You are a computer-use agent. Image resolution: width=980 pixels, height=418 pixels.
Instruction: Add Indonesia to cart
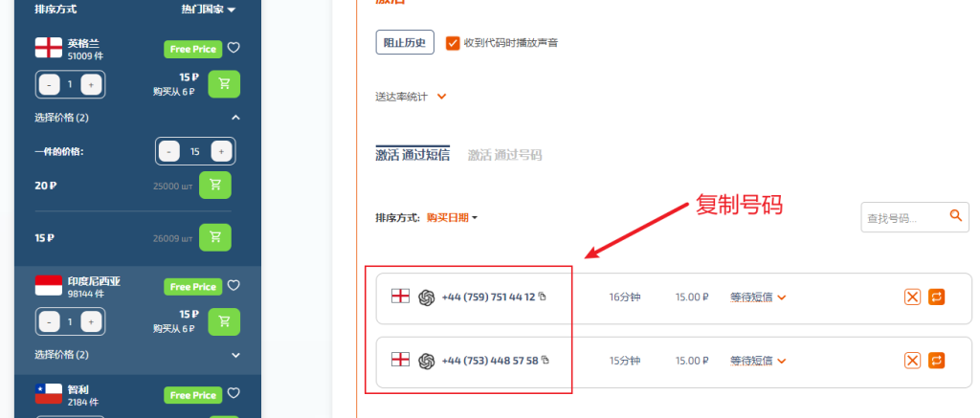(224, 321)
